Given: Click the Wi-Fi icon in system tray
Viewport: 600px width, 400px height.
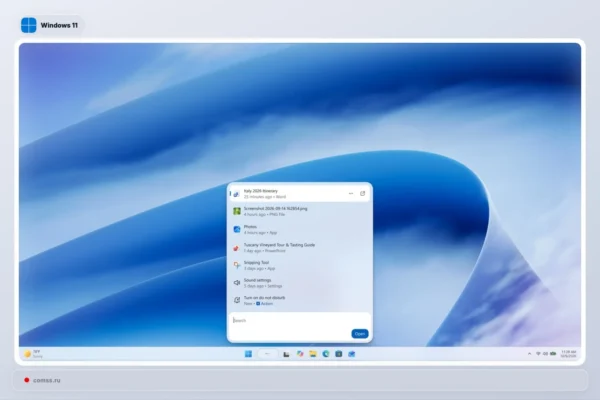Looking at the screenshot, I should (x=538, y=354).
